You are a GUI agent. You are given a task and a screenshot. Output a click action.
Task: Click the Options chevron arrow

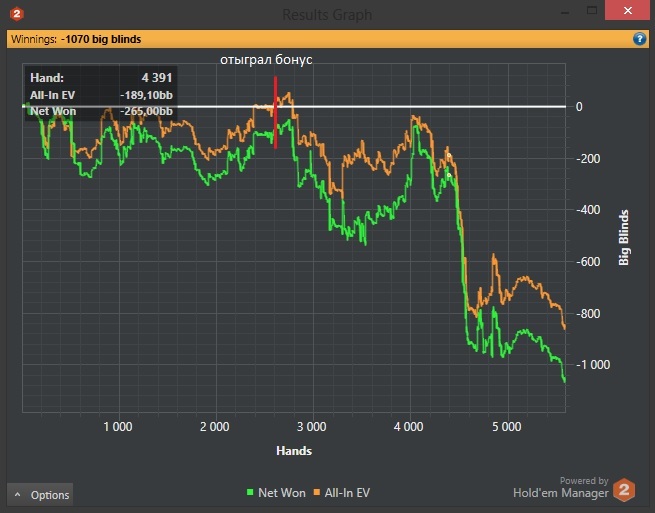coord(18,495)
